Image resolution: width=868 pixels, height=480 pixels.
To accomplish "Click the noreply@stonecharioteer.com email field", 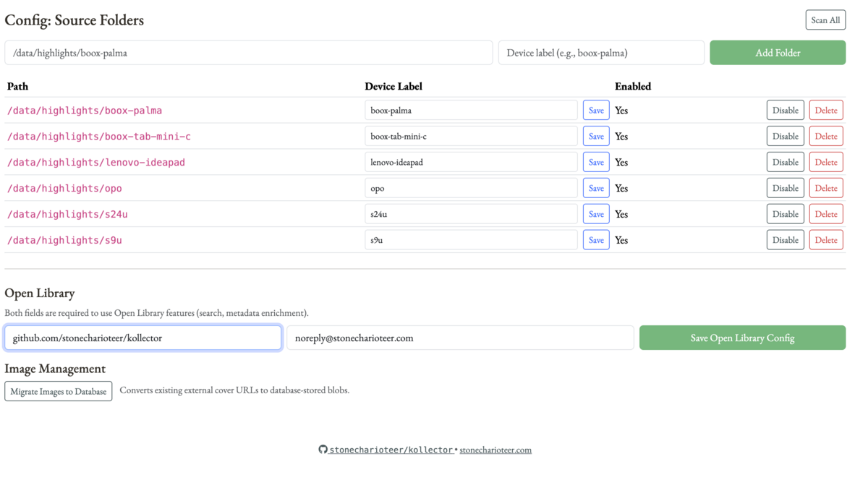I will tap(460, 337).
